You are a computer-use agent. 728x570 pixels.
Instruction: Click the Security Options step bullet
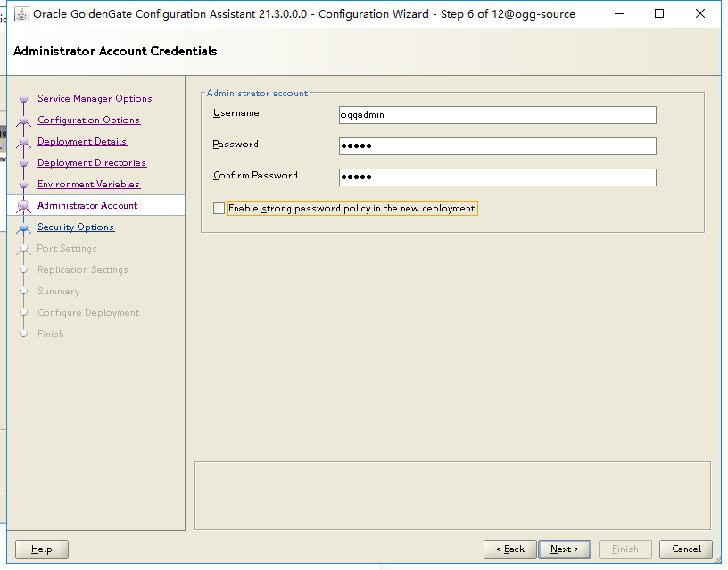(24, 227)
